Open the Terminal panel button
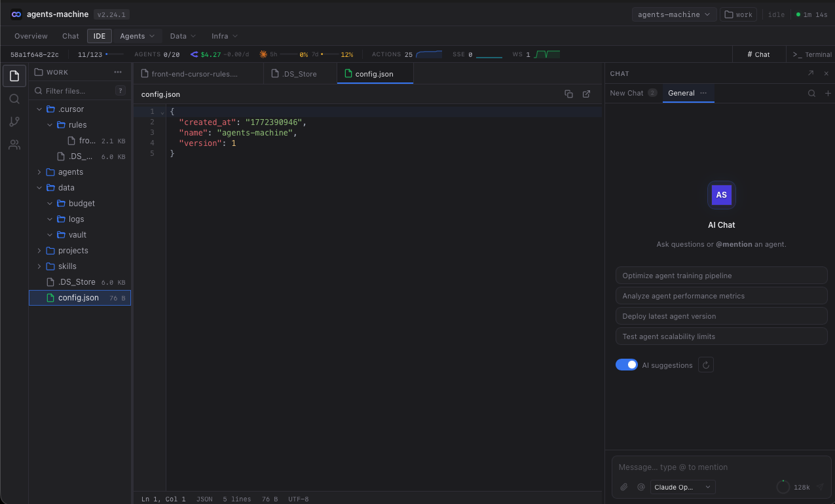 [x=812, y=54]
